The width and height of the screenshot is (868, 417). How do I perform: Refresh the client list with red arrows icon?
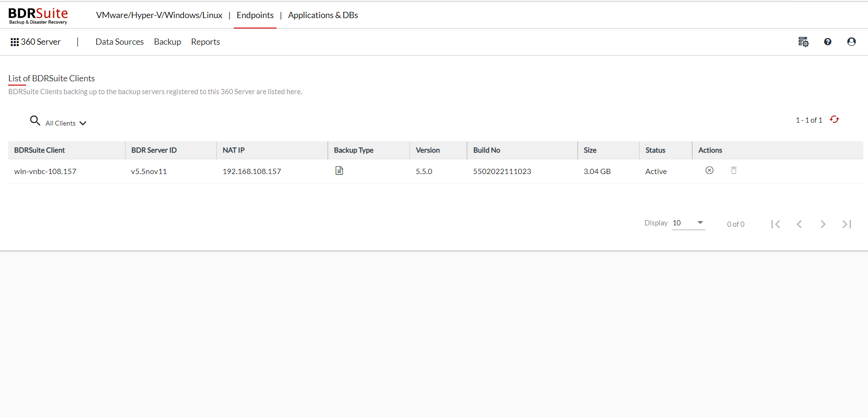point(834,119)
